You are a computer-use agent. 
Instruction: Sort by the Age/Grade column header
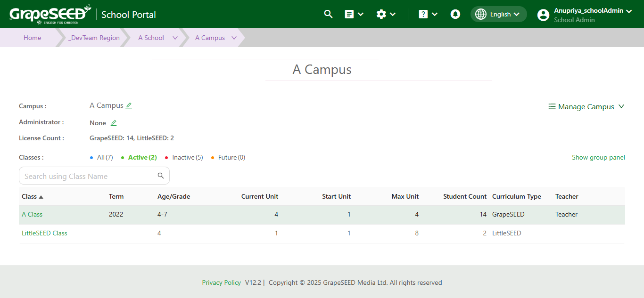click(x=173, y=196)
